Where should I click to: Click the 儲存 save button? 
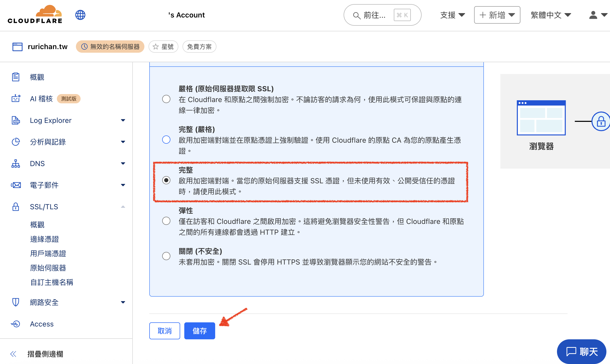click(x=199, y=331)
